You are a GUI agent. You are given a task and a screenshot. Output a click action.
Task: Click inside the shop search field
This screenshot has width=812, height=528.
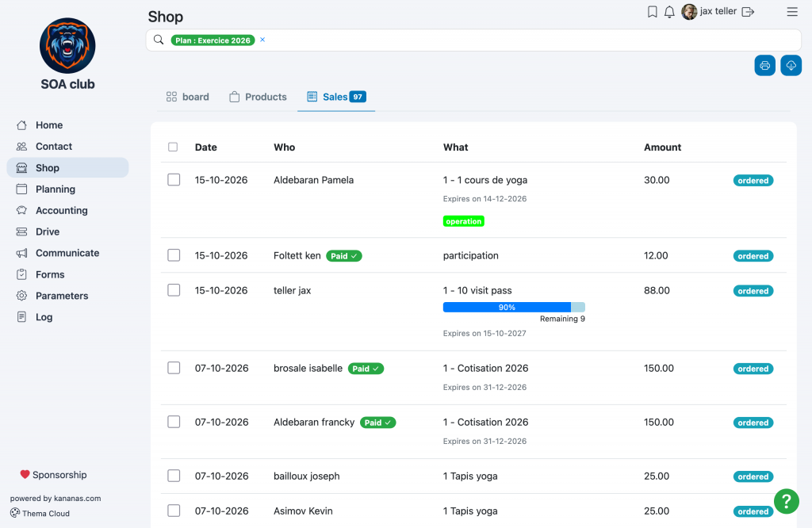click(473, 40)
